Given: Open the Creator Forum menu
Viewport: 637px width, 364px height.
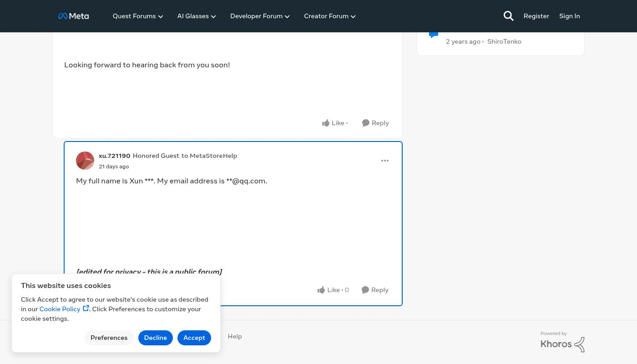Looking at the screenshot, I should [329, 16].
